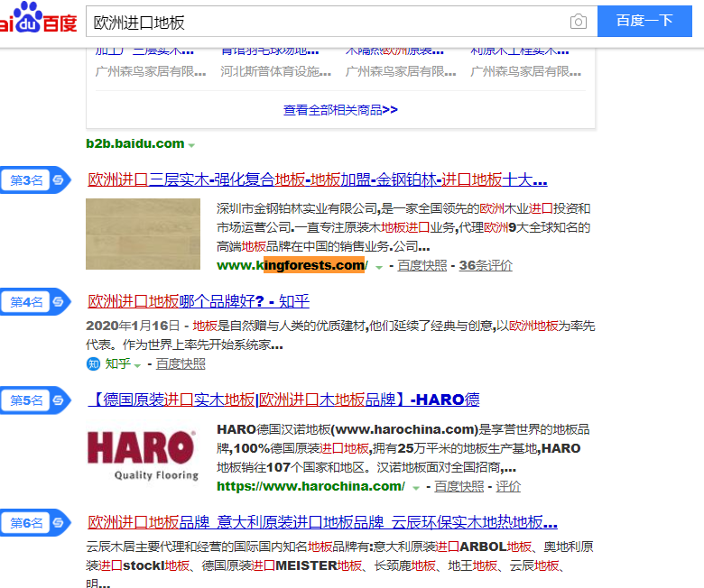This screenshot has width=704, height=588.
Task: Click 广州森鸟家居有限... under 利原木工程实木 product
Action: 526,72
